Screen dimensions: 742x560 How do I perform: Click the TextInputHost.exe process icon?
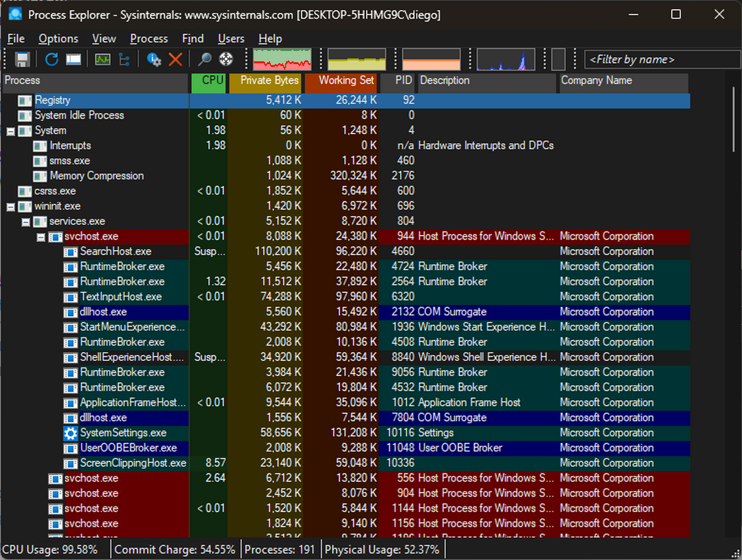(71, 298)
